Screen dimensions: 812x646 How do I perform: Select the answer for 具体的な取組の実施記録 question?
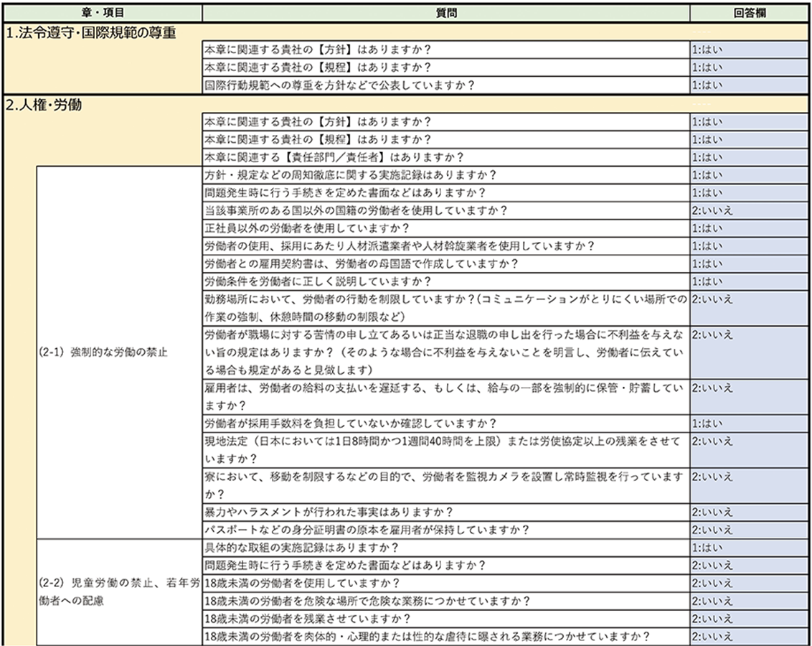pyautogui.click(x=748, y=548)
